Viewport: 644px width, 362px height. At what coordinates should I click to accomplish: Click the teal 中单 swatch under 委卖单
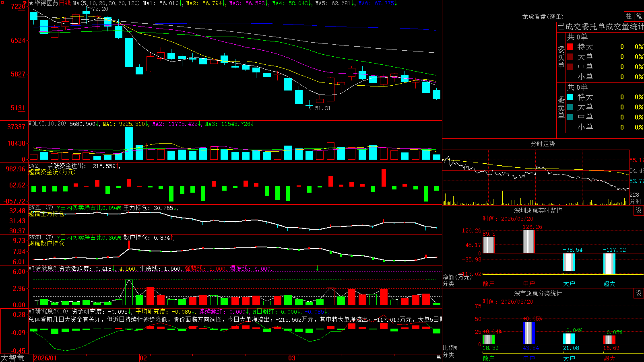(x=570, y=117)
